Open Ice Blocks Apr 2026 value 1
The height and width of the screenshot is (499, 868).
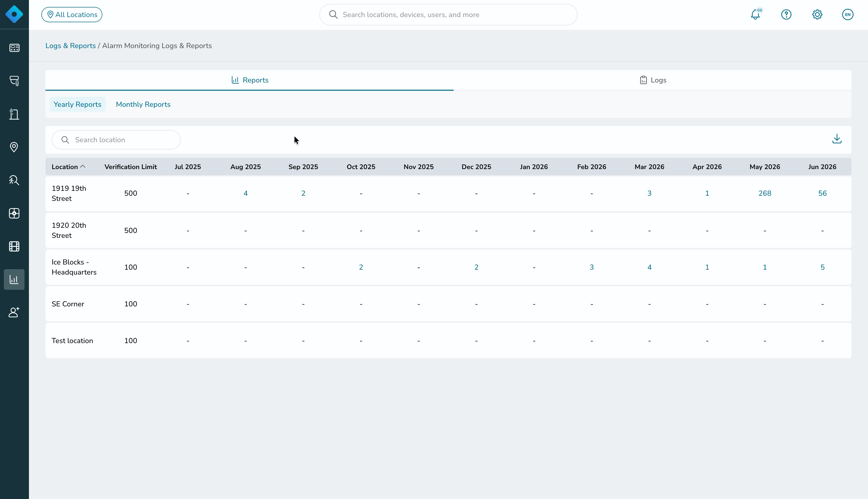(x=707, y=267)
